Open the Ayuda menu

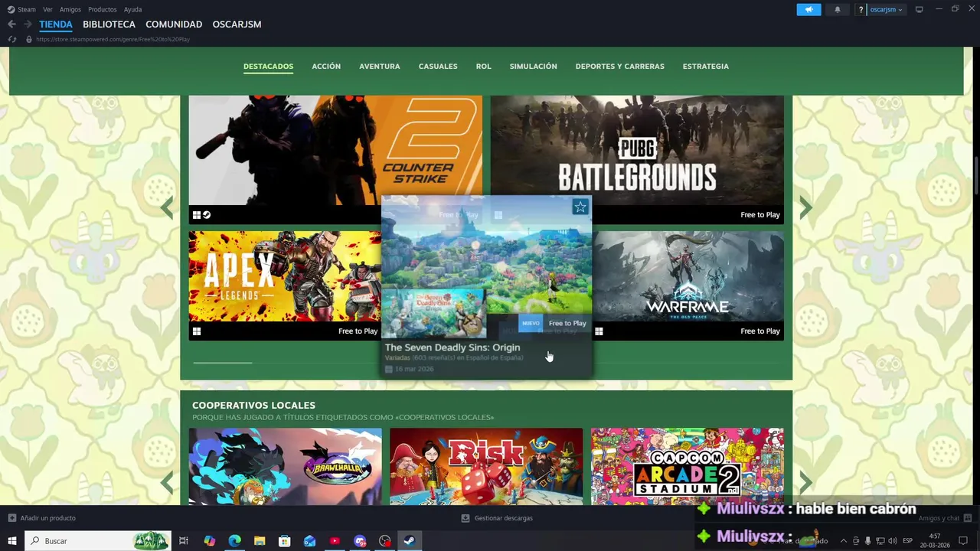click(132, 9)
